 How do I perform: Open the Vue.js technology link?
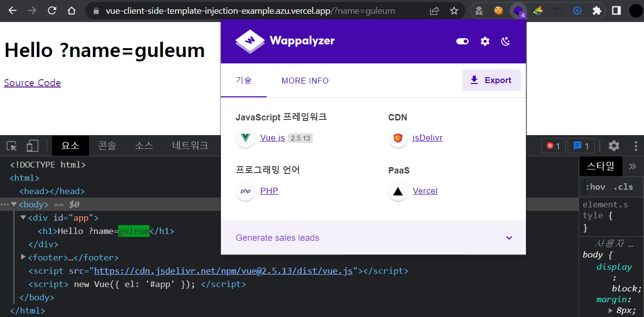tap(273, 138)
